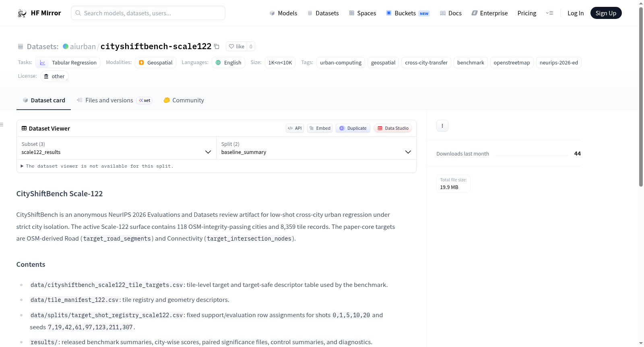Open the Files and versions tab
The height and width of the screenshot is (347, 644).
[114, 100]
